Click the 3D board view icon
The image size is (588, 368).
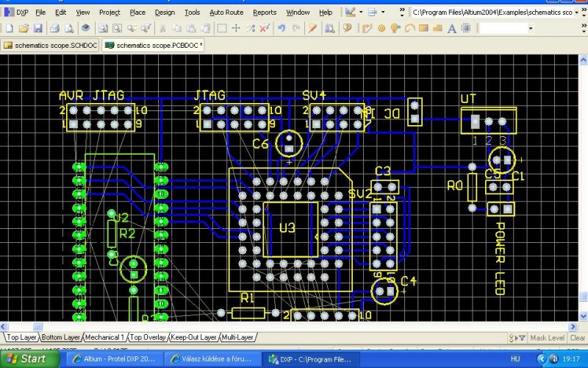click(x=86, y=28)
